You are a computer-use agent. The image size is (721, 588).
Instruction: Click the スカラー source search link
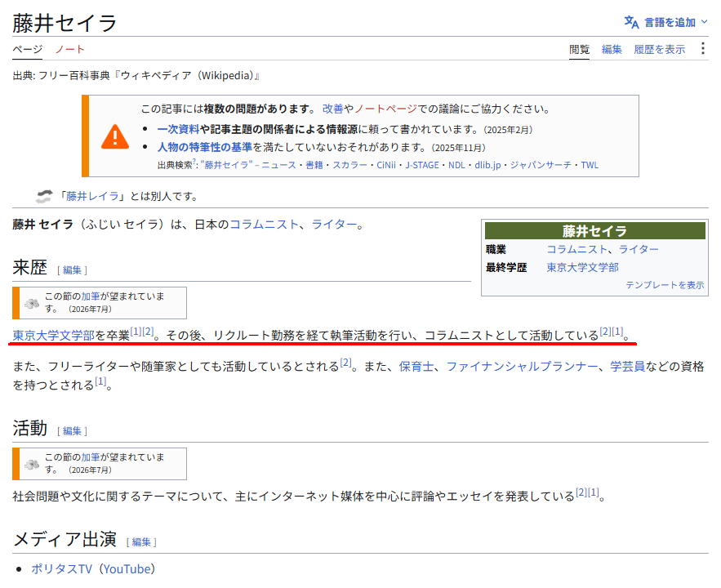click(x=349, y=165)
